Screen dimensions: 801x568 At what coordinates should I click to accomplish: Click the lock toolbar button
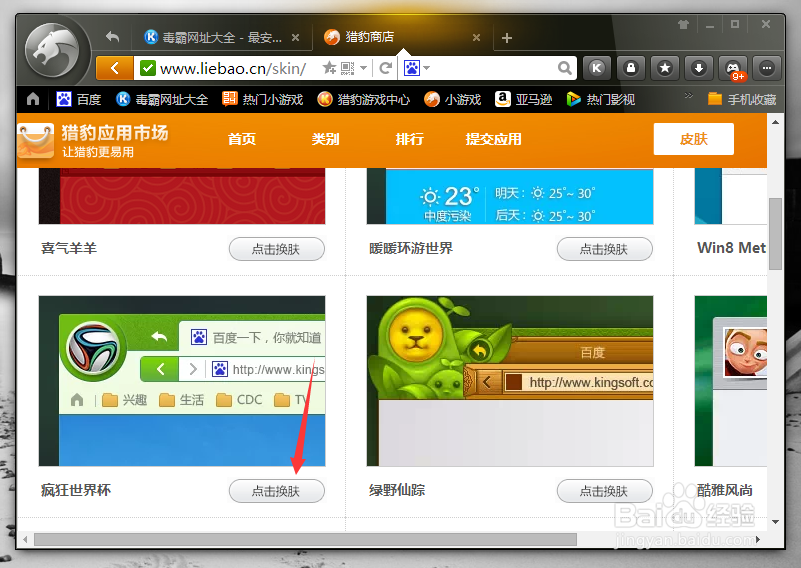click(631, 68)
